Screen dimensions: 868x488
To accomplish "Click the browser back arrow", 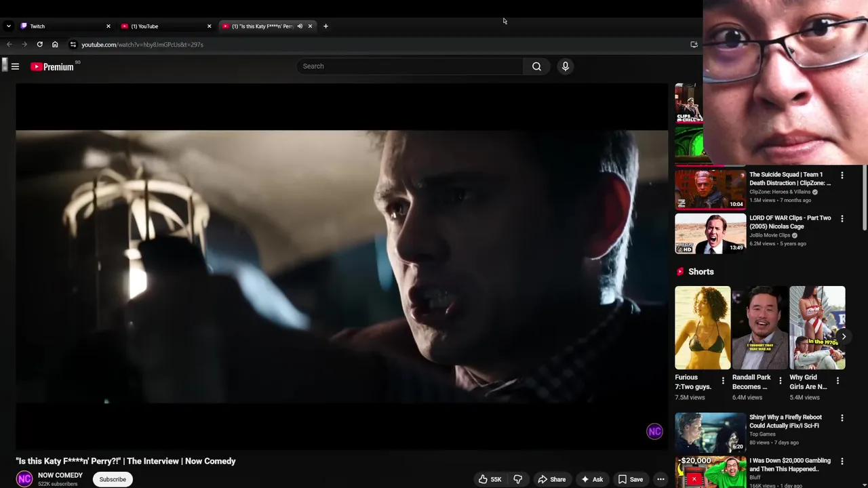I will point(9,45).
